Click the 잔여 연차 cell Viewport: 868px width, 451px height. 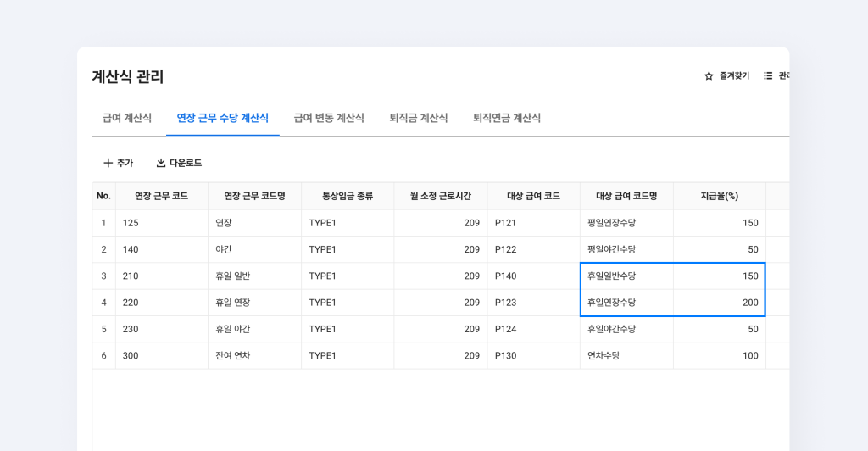(254, 356)
